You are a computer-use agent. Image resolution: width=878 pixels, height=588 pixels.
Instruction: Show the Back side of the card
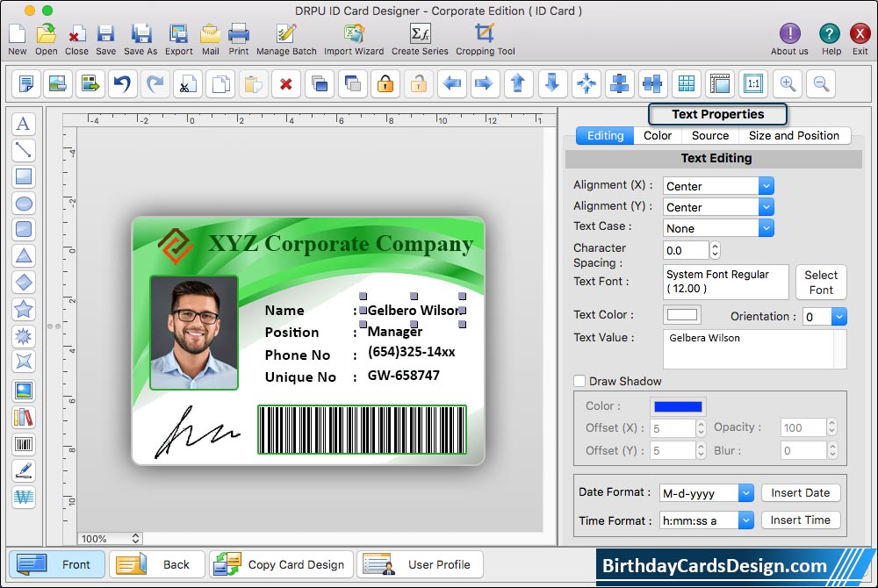coord(157,564)
